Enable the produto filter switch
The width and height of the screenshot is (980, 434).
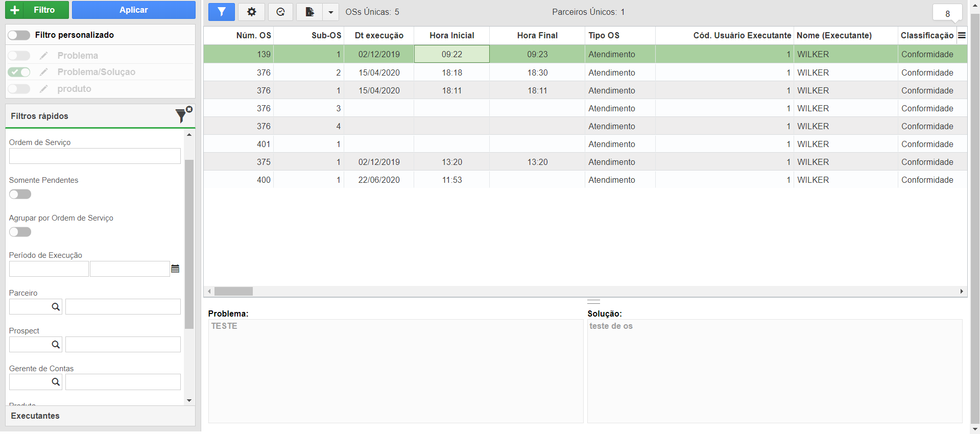pyautogui.click(x=19, y=89)
